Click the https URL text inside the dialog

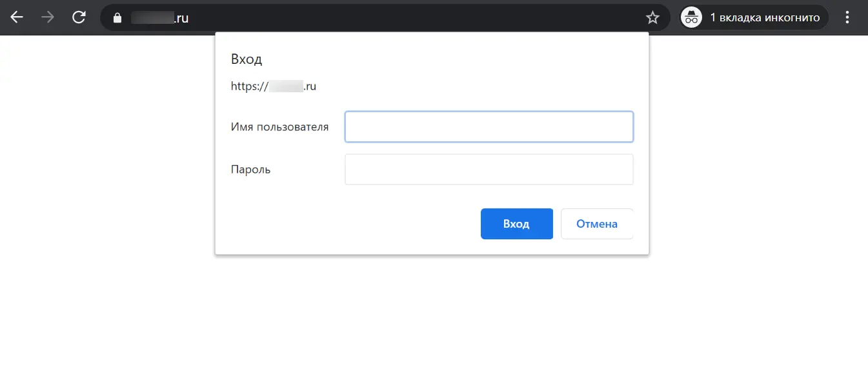[x=273, y=86]
